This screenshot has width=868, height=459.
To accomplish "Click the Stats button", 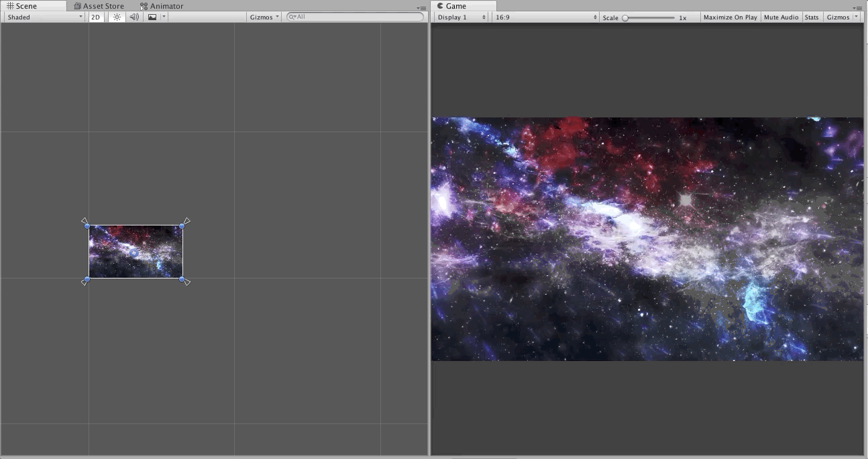I will click(812, 17).
